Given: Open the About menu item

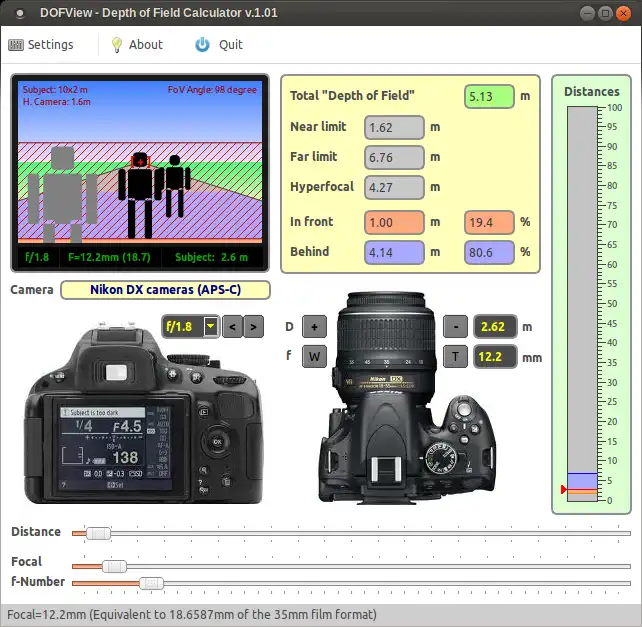Looking at the screenshot, I should 137,45.
